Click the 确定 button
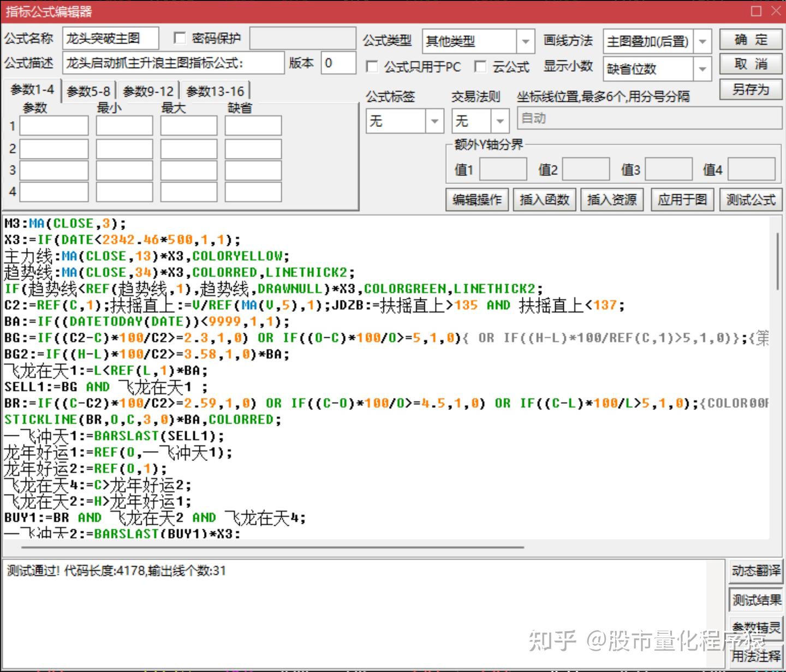 click(751, 40)
